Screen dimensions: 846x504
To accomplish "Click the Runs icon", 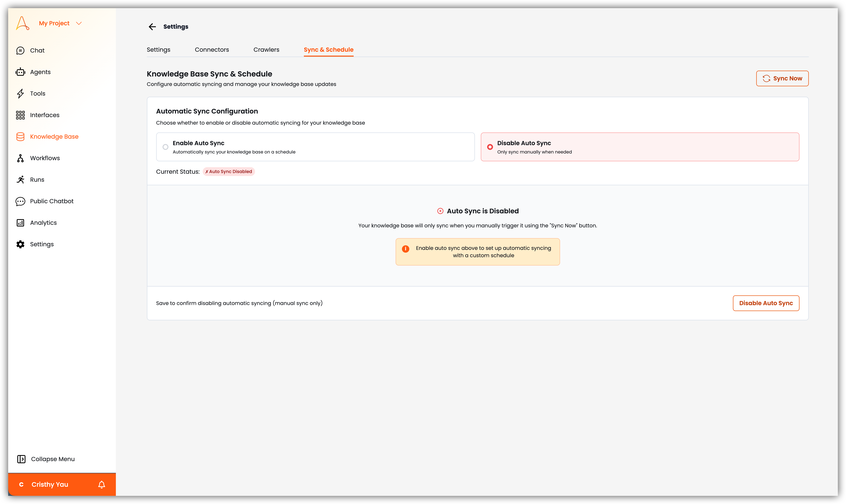I will [x=20, y=179].
